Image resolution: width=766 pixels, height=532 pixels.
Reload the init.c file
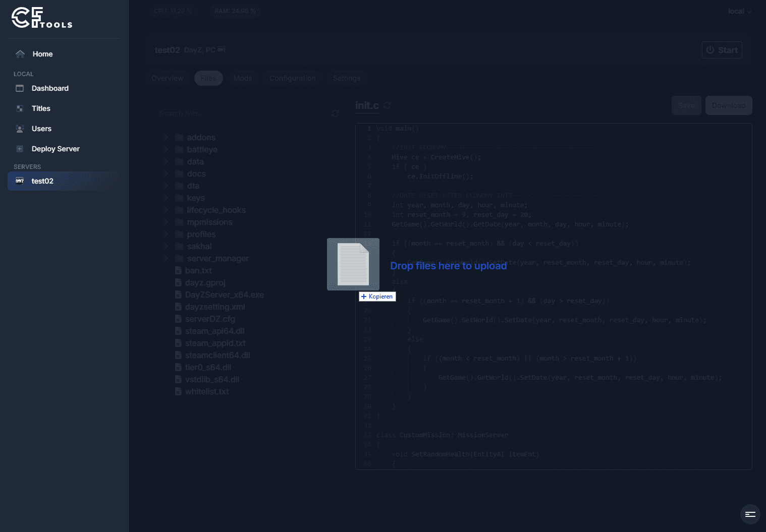point(387,105)
